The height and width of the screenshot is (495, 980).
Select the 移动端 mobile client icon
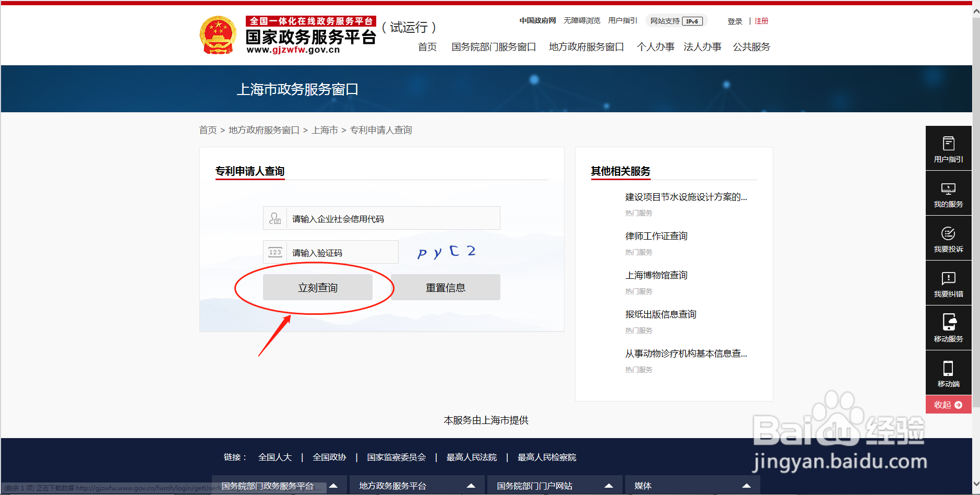pos(948,372)
